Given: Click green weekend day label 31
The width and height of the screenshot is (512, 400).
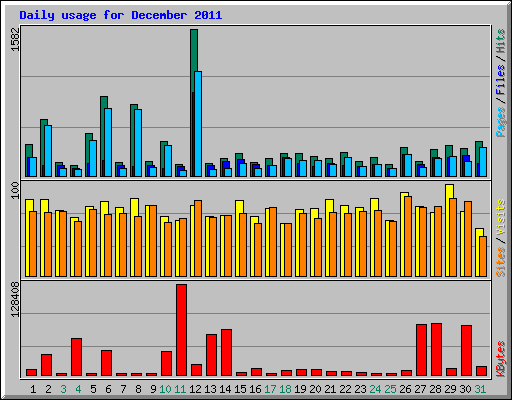Looking at the screenshot, I should point(480,389).
